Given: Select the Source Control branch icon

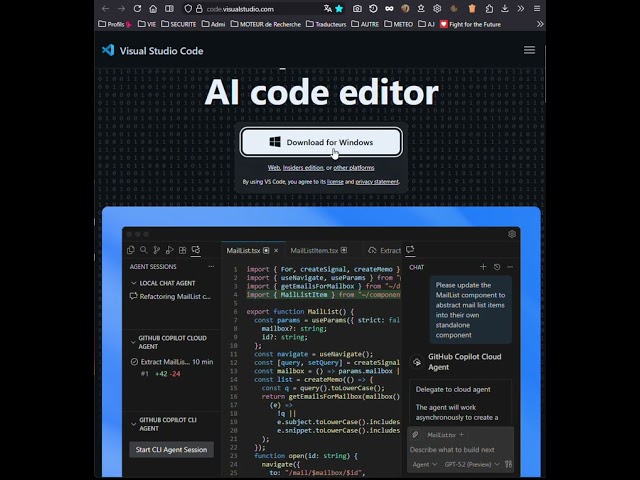Looking at the screenshot, I should 156,250.
